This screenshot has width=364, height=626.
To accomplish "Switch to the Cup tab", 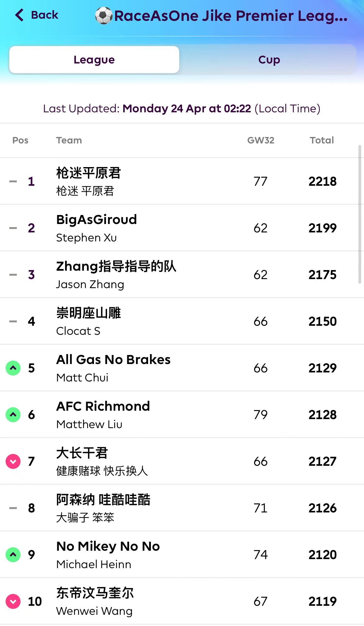I will (269, 60).
